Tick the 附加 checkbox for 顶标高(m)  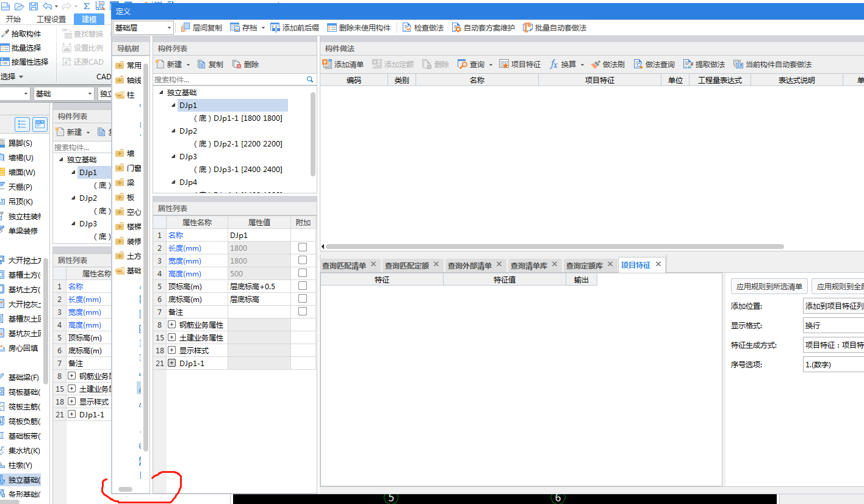[x=303, y=286]
